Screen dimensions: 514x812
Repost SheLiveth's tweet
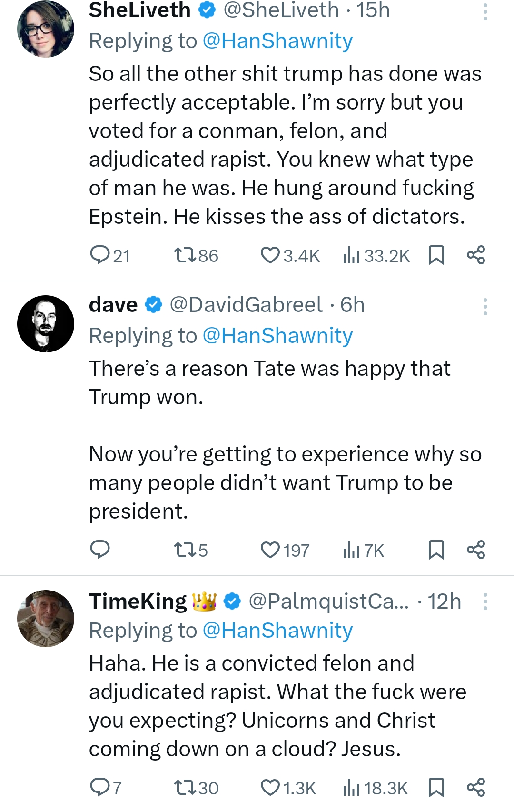(x=185, y=255)
